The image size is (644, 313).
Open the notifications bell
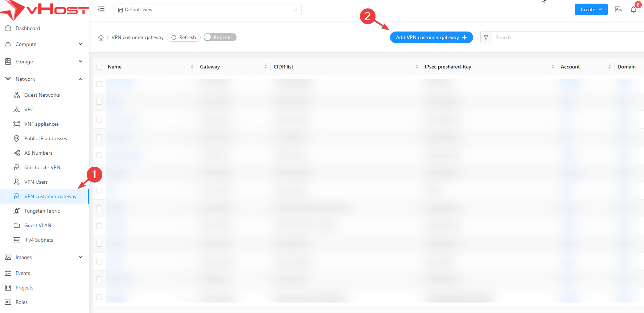pyautogui.click(x=633, y=9)
